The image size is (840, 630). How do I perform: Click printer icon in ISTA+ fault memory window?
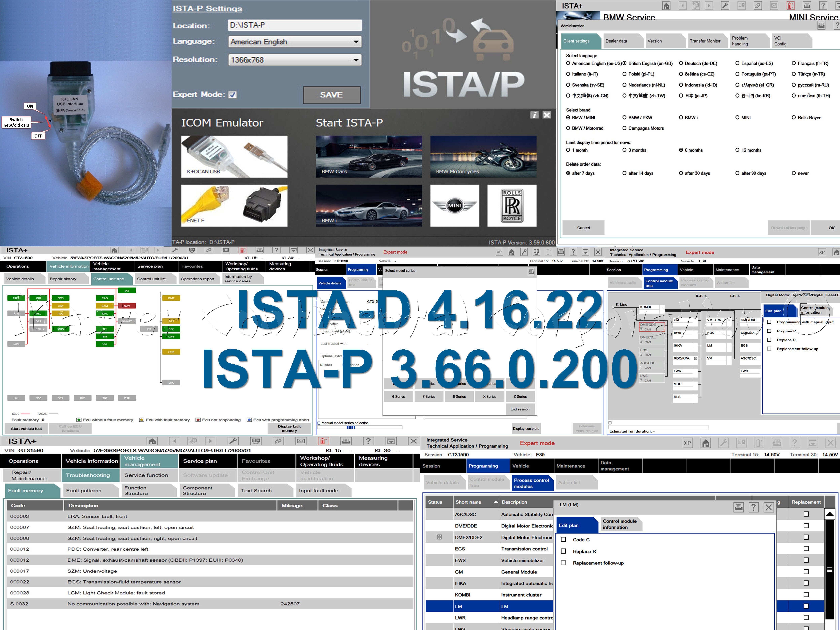(x=346, y=441)
